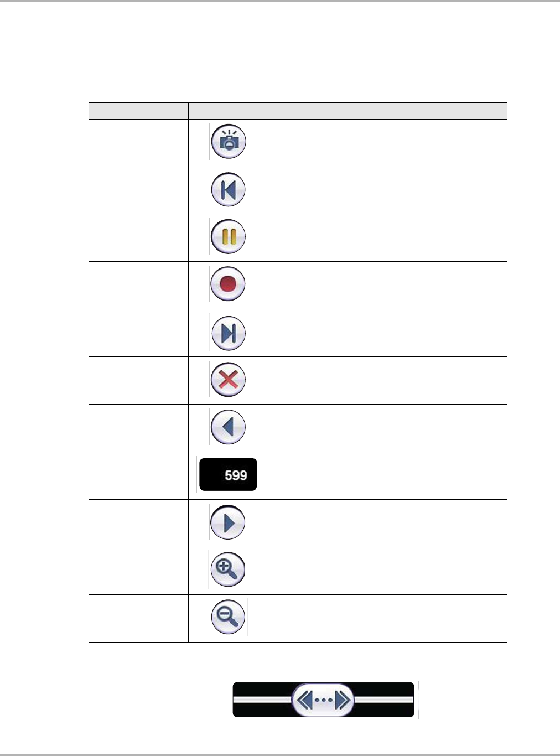Skip to the last frame icon
The width and height of the screenshot is (560, 756).
click(x=229, y=333)
